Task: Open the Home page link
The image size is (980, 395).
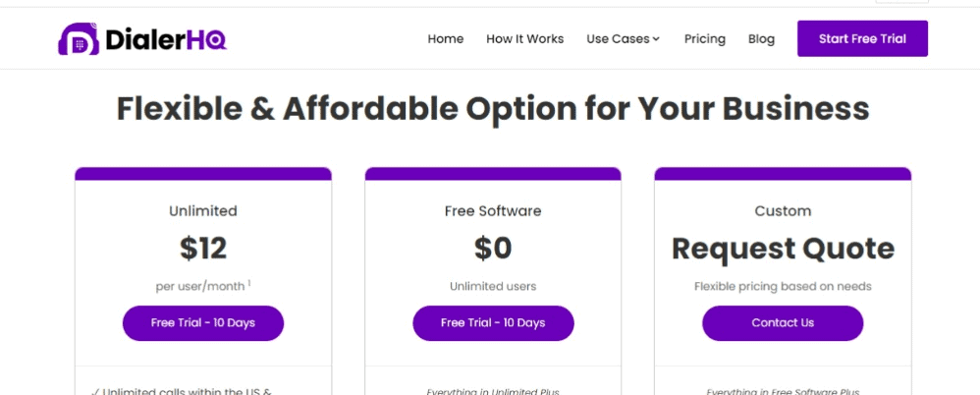Action: pos(446,38)
